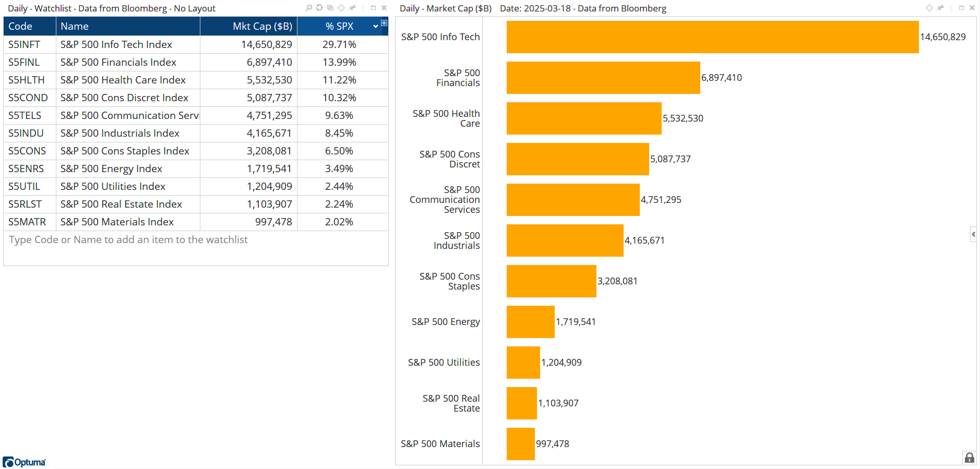Click the Code column header
980x469 pixels.
point(20,26)
